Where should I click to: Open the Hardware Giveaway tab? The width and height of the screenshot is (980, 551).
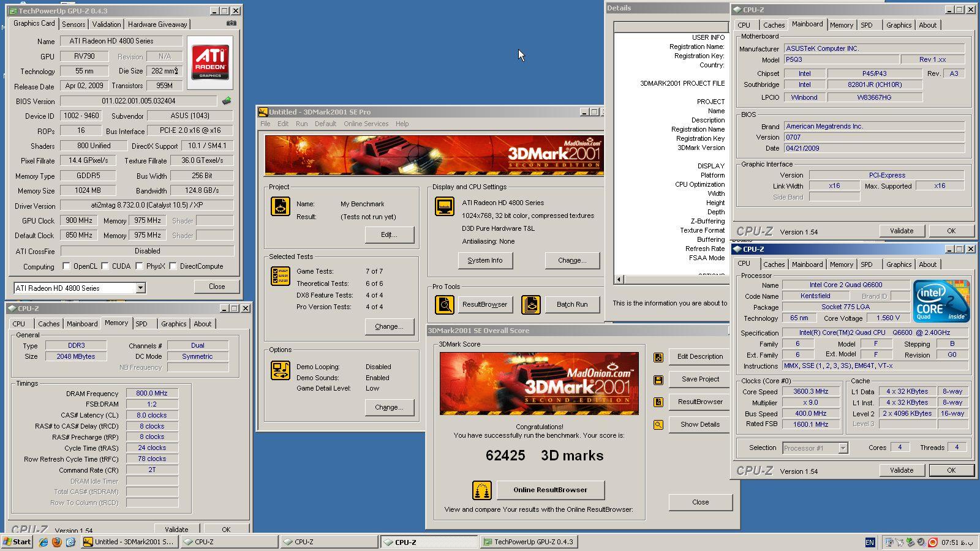(157, 24)
